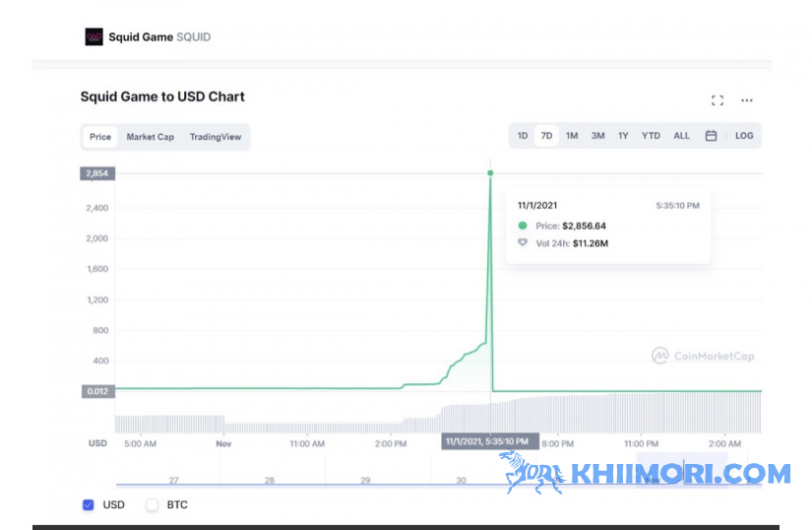Click the 2,400 y-axis label
The height and width of the screenshot is (530, 812).
97,208
